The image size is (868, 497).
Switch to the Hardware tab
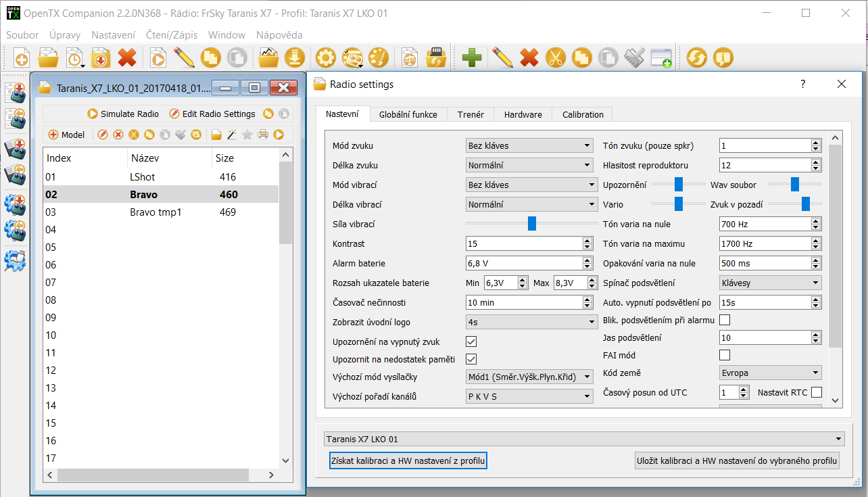tap(523, 114)
